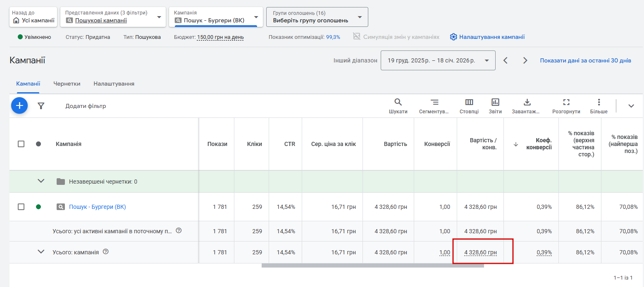Open the filter funnel icon

pos(41,106)
